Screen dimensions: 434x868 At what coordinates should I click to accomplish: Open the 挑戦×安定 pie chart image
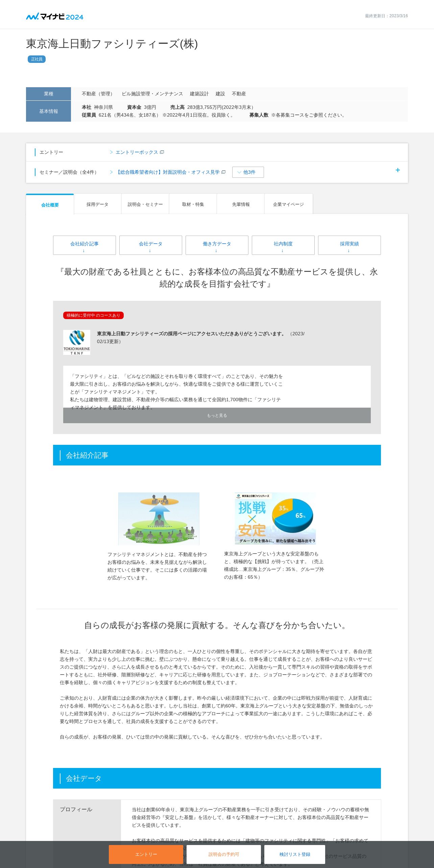tap(275, 519)
